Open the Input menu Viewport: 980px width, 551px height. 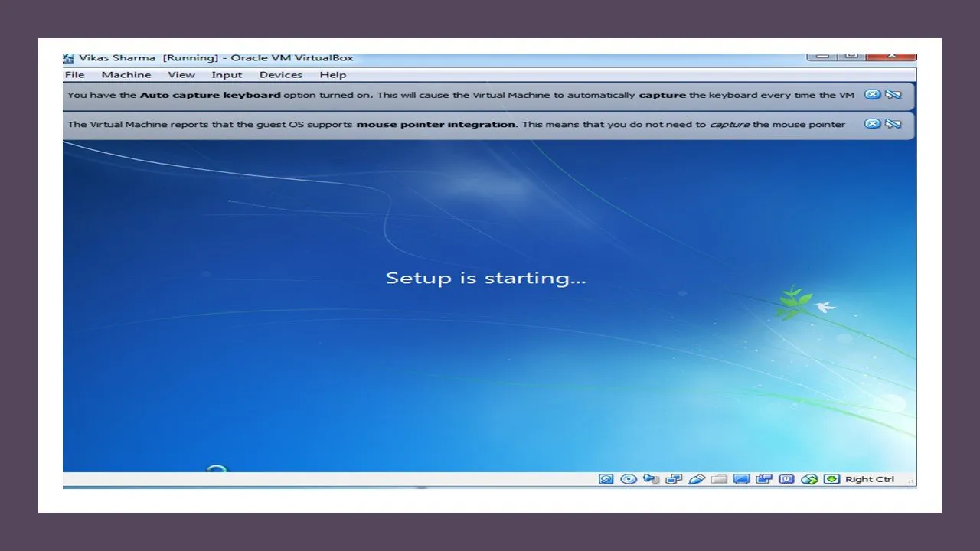227,75
